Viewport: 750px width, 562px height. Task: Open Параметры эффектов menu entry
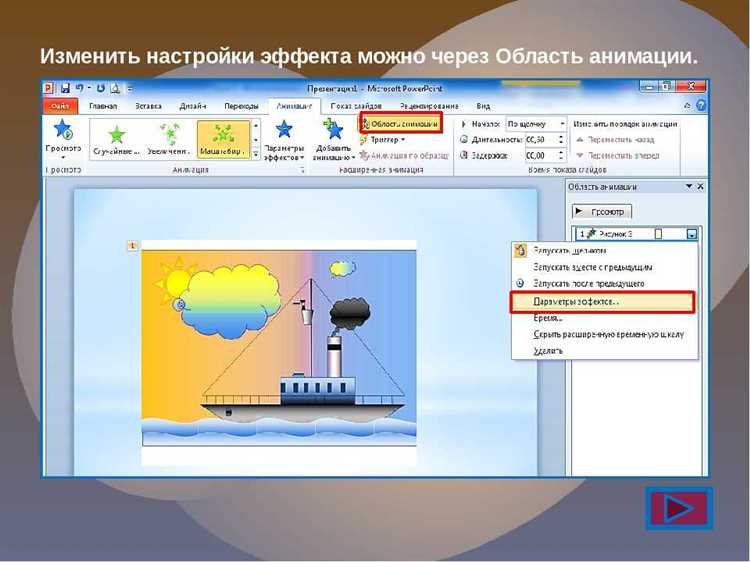point(603,302)
